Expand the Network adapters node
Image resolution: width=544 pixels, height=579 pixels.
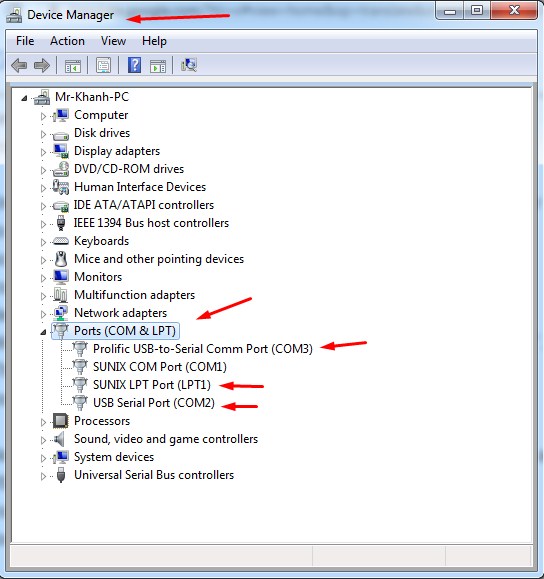click(43, 314)
